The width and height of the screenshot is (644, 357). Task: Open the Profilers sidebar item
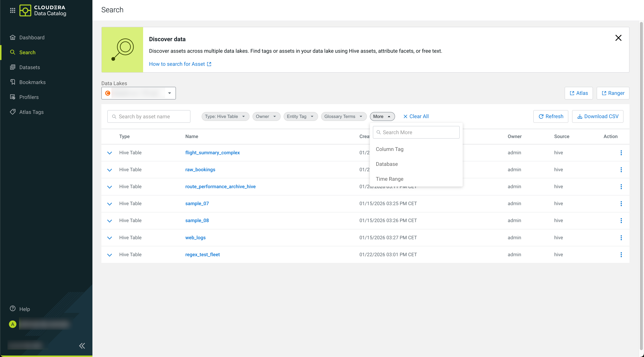point(29,97)
